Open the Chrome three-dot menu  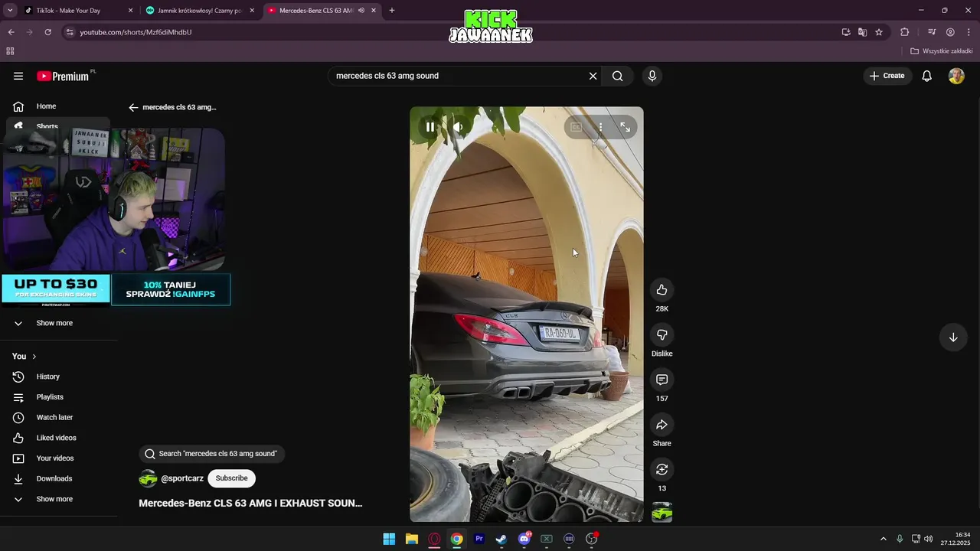(969, 32)
